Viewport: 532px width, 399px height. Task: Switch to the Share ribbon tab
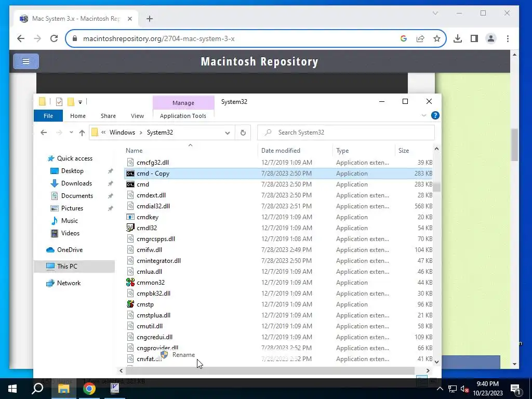pos(108,116)
